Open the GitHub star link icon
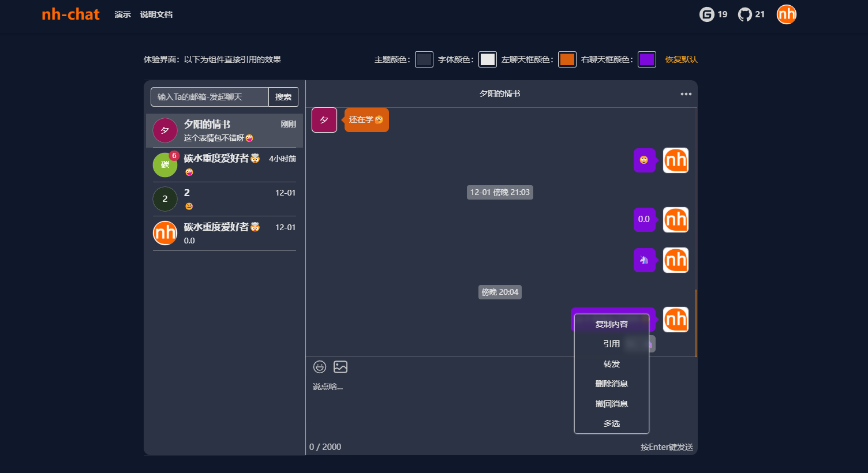Viewport: 868px width, 473px height. pyautogui.click(x=744, y=14)
